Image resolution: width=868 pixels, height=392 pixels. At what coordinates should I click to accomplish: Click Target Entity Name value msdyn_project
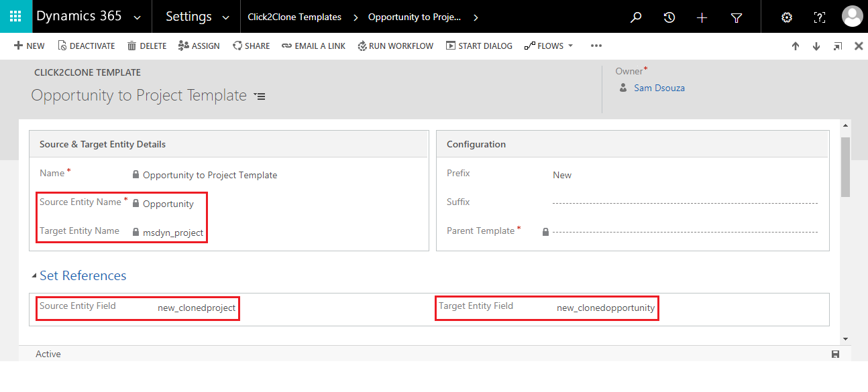pyautogui.click(x=173, y=233)
